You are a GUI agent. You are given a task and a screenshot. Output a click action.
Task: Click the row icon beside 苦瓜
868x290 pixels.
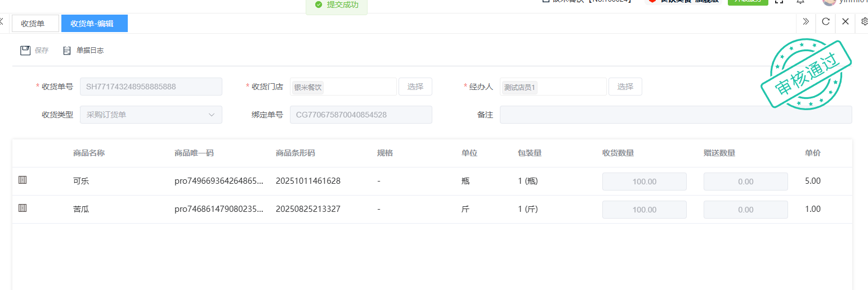point(23,209)
